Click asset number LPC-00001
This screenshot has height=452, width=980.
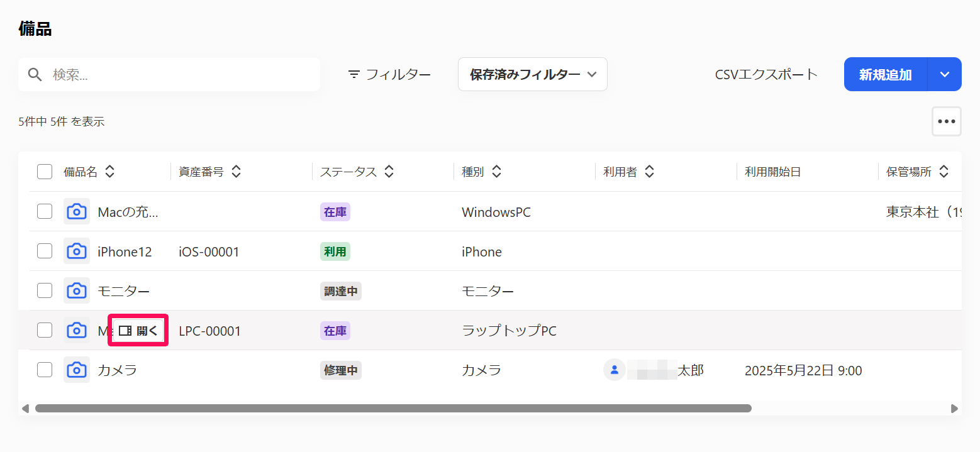tap(210, 331)
